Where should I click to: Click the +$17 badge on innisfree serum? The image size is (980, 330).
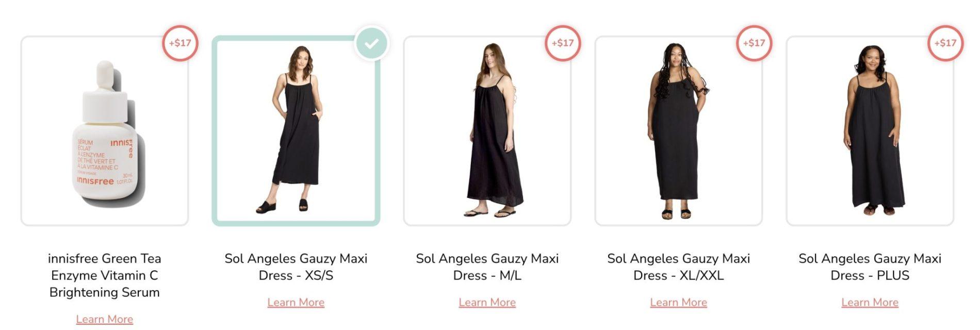point(180,43)
